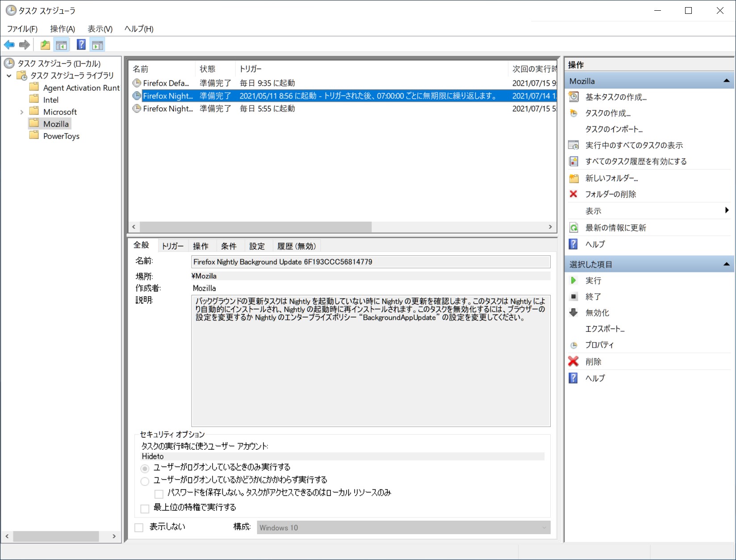Viewport: 736px width, 560px height.
Task: Run the selected task via 実行 icon
Action: (x=574, y=280)
